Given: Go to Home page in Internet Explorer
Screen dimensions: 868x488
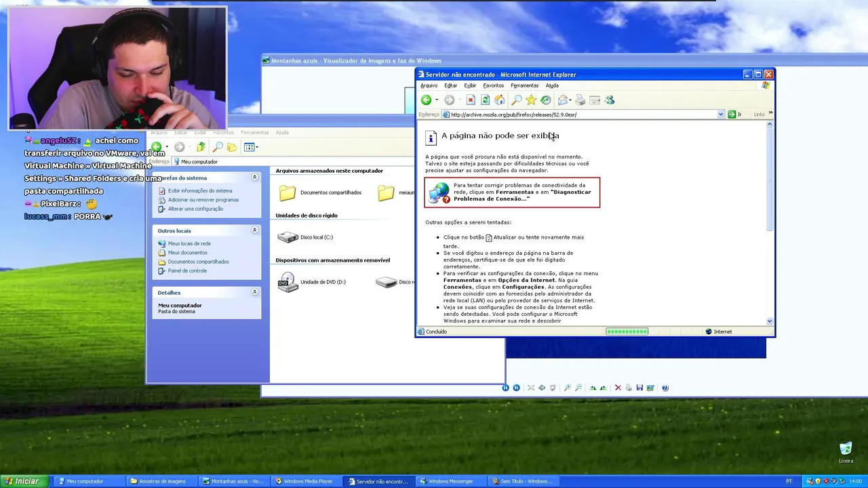Looking at the screenshot, I should click(500, 100).
